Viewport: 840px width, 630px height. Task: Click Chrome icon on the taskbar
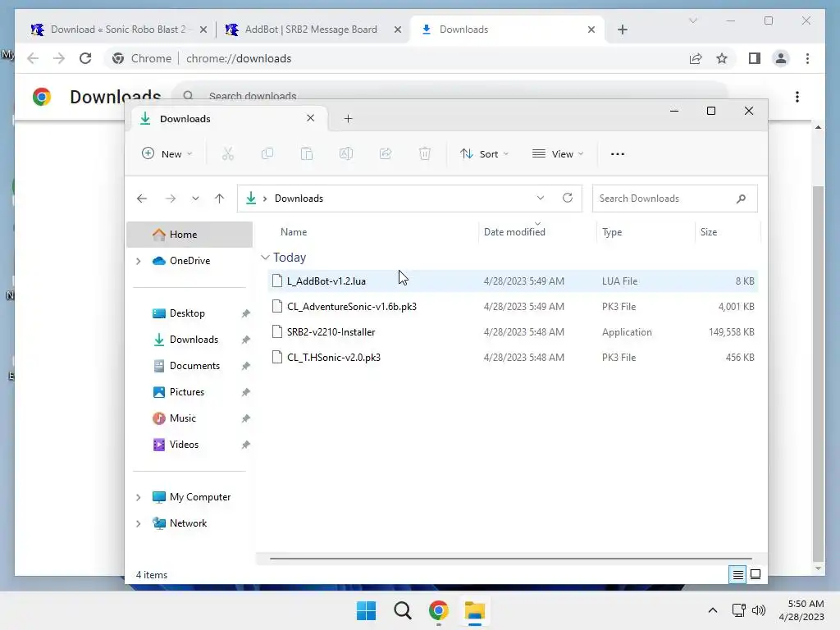(438, 610)
